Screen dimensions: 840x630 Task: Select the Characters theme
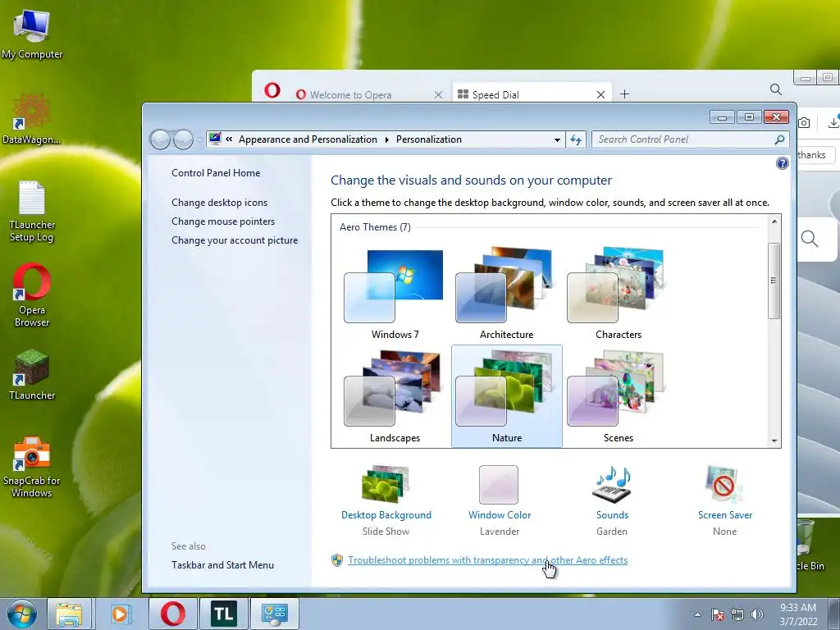pos(618,293)
